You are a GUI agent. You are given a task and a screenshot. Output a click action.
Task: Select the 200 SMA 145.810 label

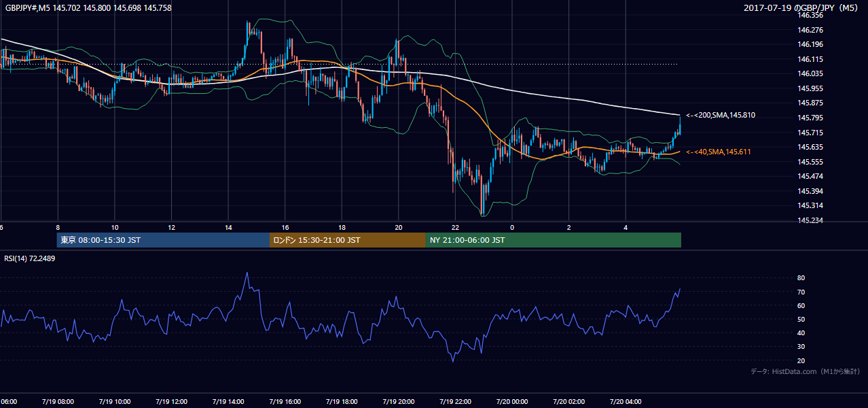coord(720,116)
